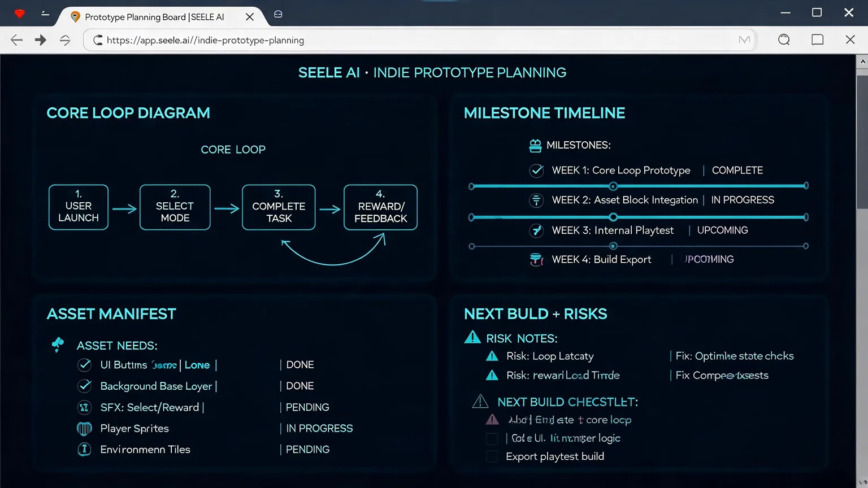Toggle the UI manager logic checkbox
The width and height of the screenshot is (868, 488).
click(x=492, y=438)
